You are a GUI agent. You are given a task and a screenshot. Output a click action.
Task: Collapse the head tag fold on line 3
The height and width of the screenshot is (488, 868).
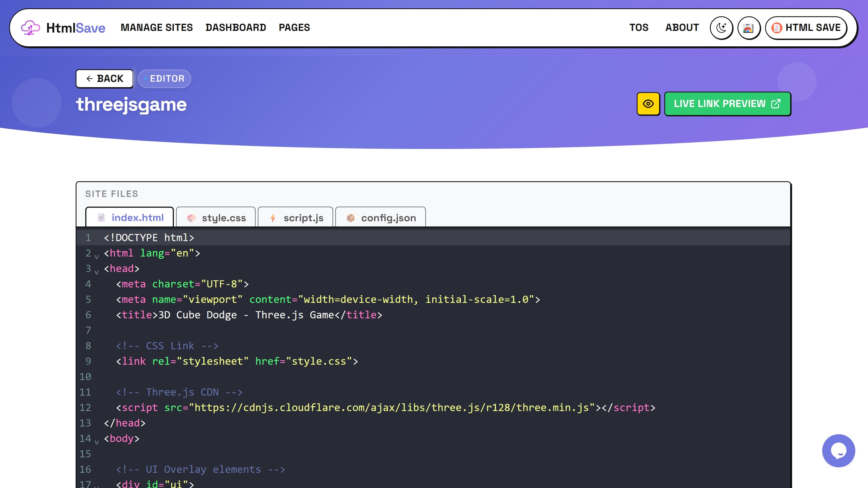(x=97, y=272)
